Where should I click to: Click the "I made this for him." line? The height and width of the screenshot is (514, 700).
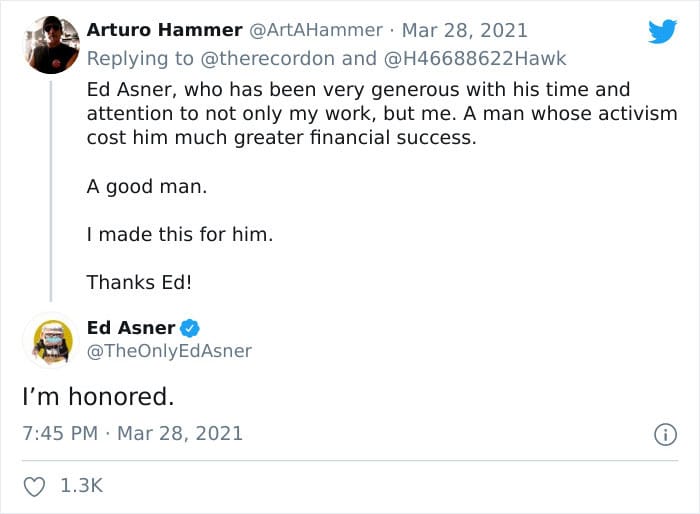tap(180, 234)
